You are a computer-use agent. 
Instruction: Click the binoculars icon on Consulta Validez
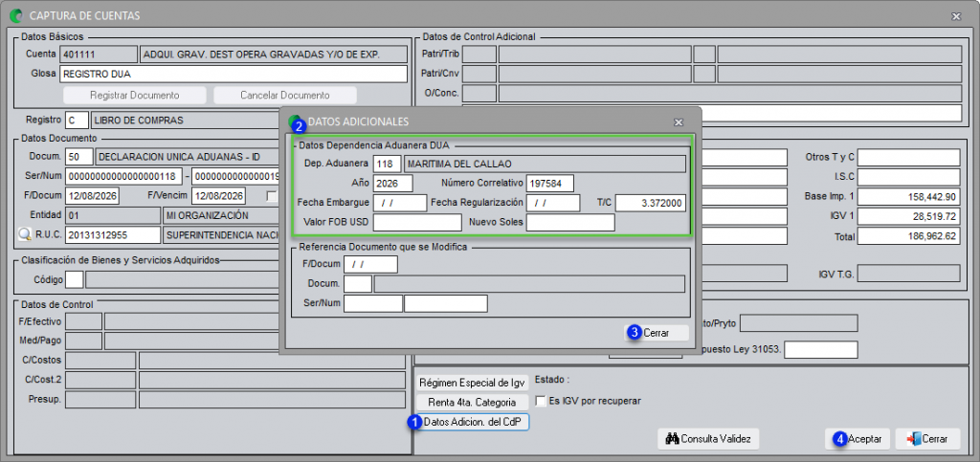point(672,439)
